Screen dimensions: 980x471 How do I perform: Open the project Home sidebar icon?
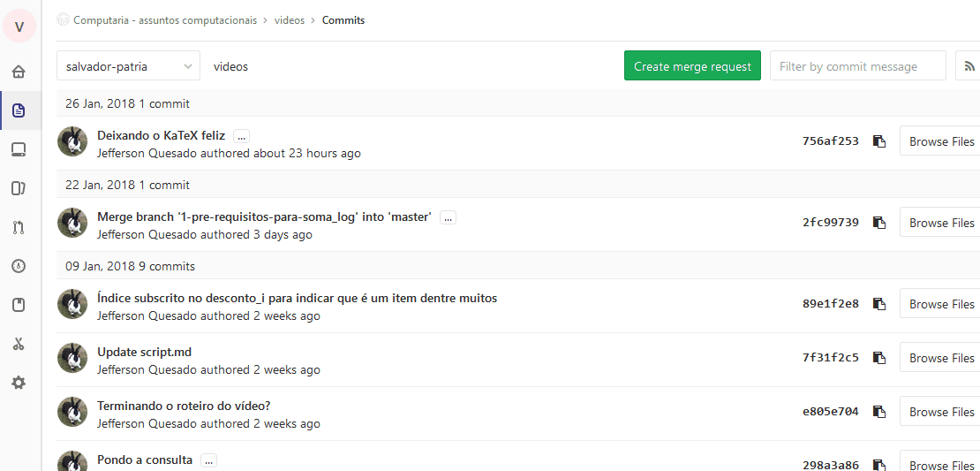pos(19,72)
